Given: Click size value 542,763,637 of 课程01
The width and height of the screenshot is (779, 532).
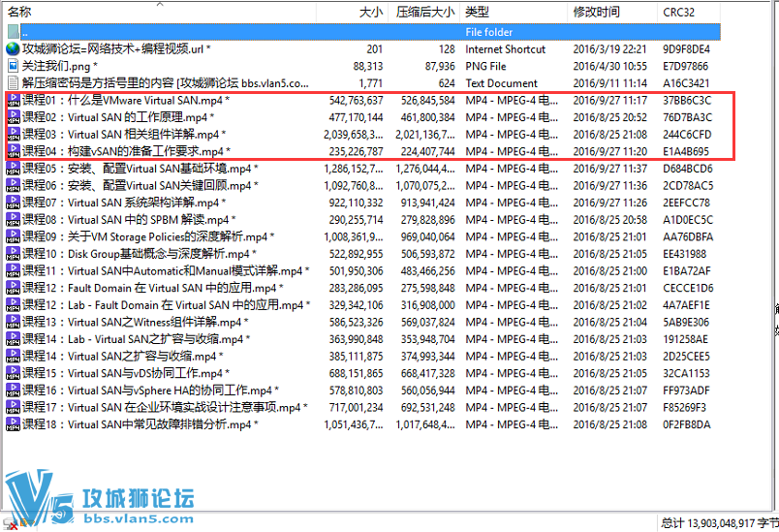Looking at the screenshot, I should pyautogui.click(x=356, y=101).
